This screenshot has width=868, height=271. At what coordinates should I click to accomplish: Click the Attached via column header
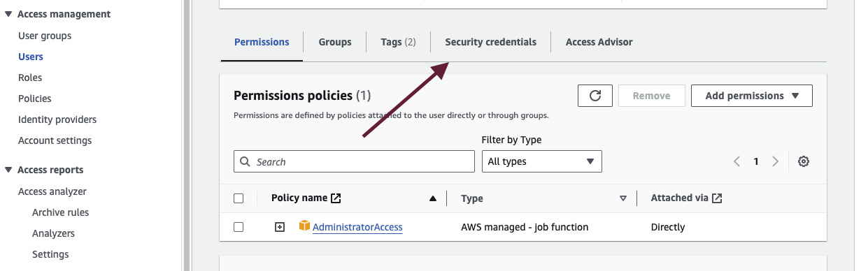tap(680, 198)
